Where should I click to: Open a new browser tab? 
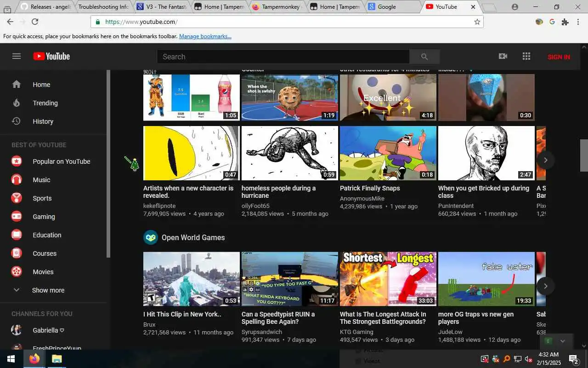[x=490, y=7]
